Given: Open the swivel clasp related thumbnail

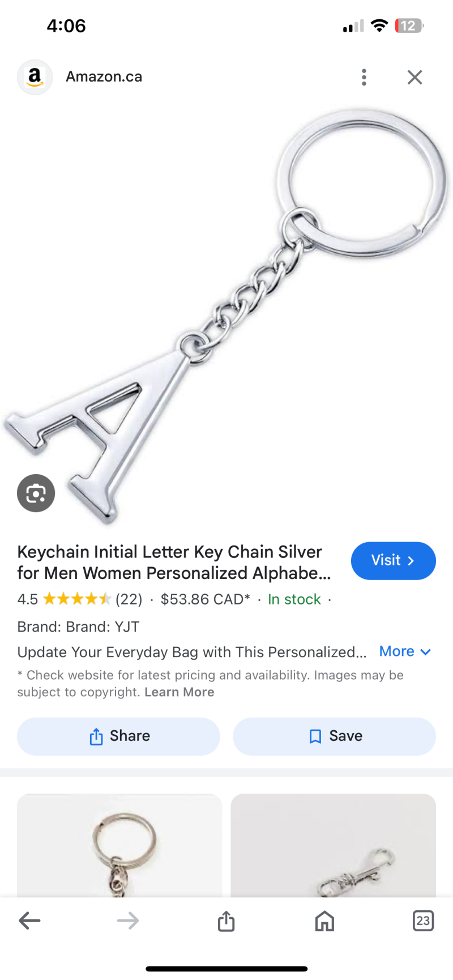Looking at the screenshot, I should (333, 845).
